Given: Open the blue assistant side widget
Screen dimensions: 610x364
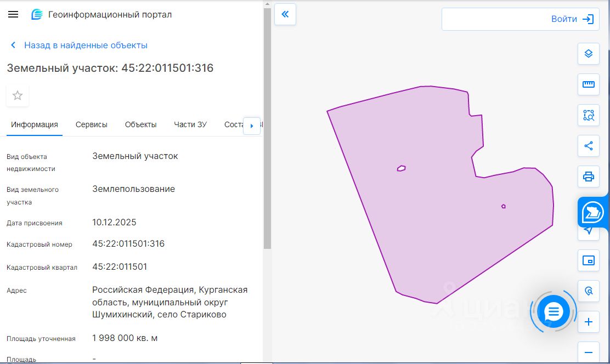Looking at the screenshot, I should [x=593, y=212].
